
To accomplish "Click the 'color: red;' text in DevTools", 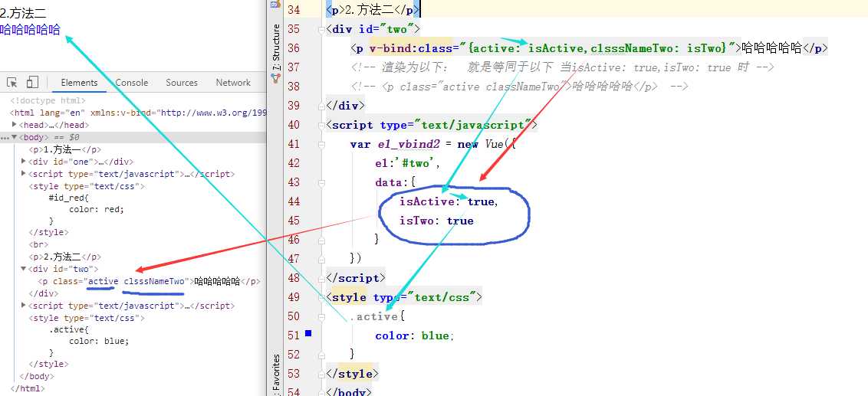I will tap(97, 210).
